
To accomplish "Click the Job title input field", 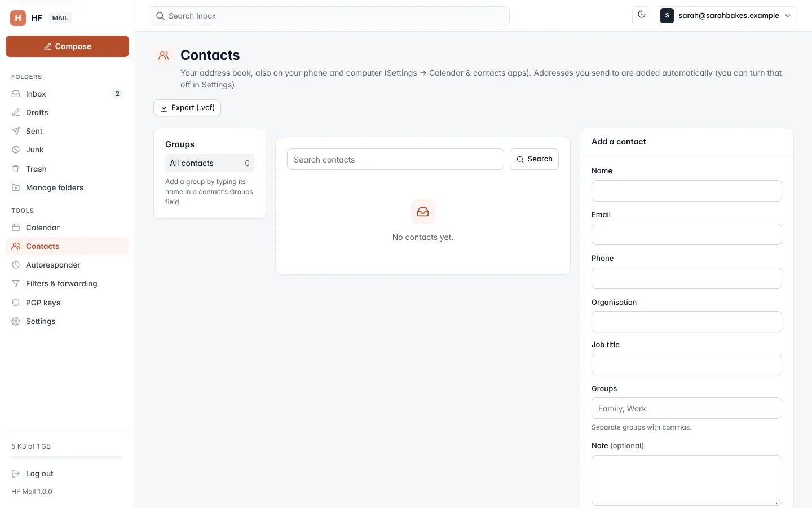I will [x=687, y=365].
